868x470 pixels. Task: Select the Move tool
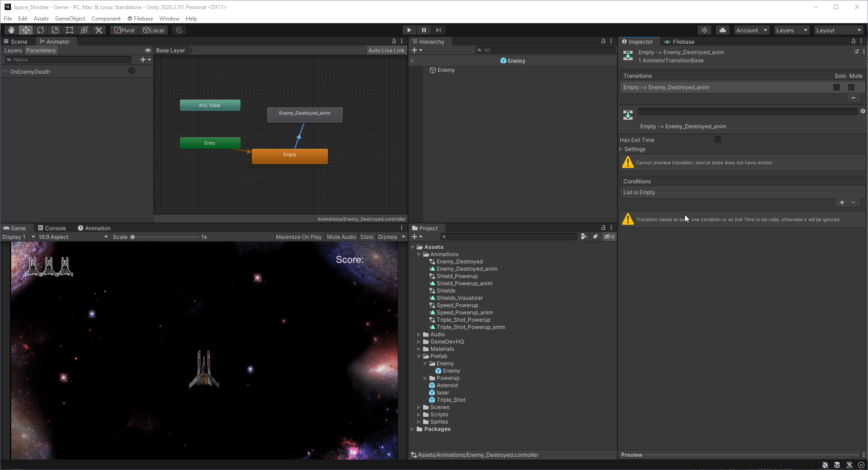(x=26, y=30)
